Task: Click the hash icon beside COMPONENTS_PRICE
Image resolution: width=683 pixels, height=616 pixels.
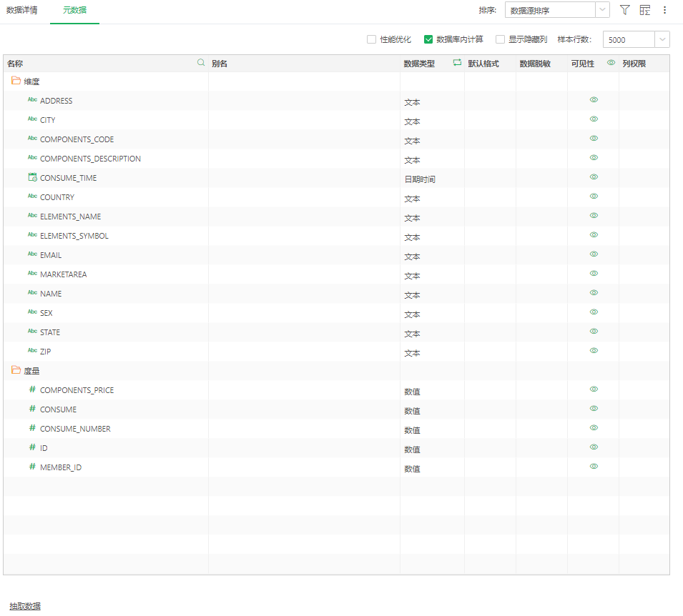Action: (32, 389)
